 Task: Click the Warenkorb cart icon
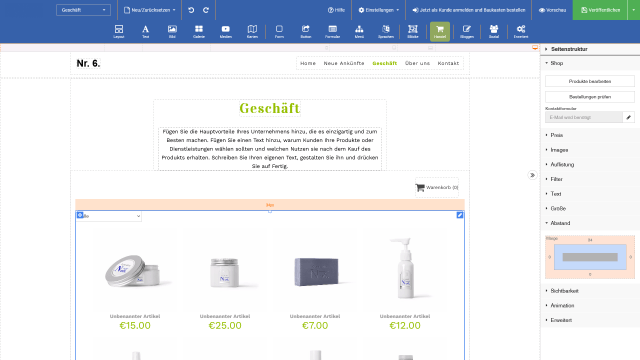point(420,187)
